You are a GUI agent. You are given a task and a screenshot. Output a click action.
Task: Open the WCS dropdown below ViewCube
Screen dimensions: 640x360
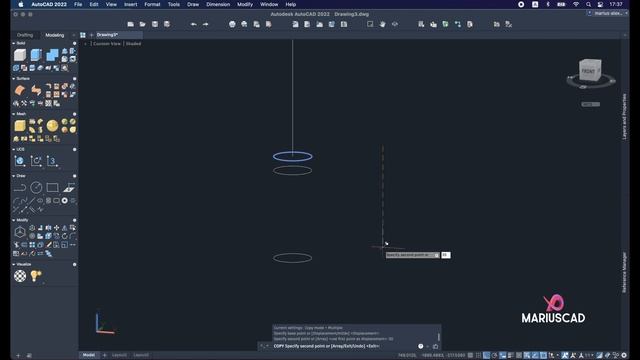tap(591, 104)
